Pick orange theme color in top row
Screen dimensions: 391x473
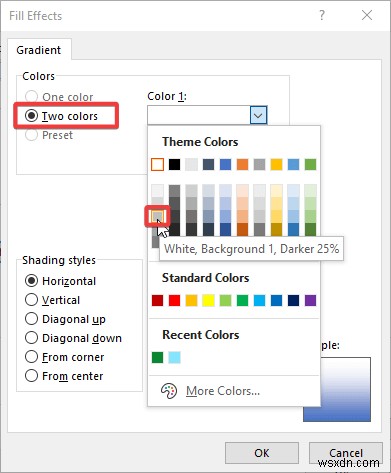[242, 164]
